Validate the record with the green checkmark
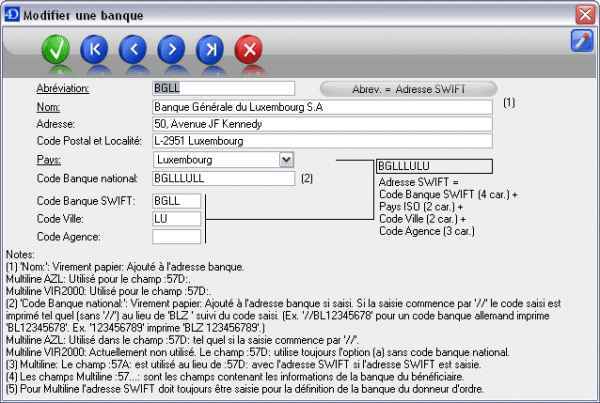 (56, 49)
